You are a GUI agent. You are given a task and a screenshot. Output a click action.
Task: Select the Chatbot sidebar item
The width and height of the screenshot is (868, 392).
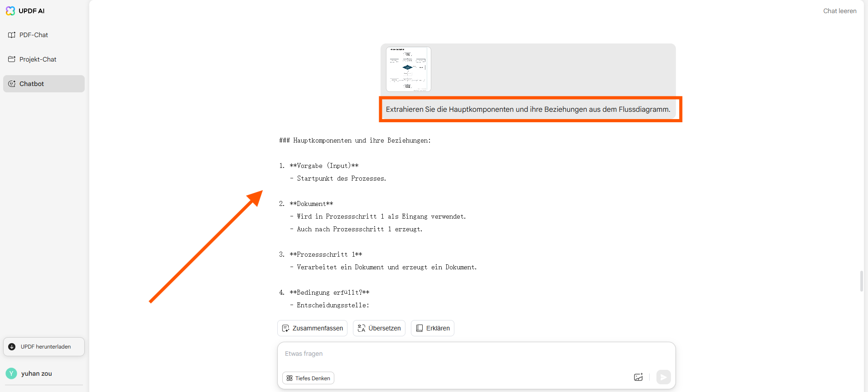(x=44, y=84)
